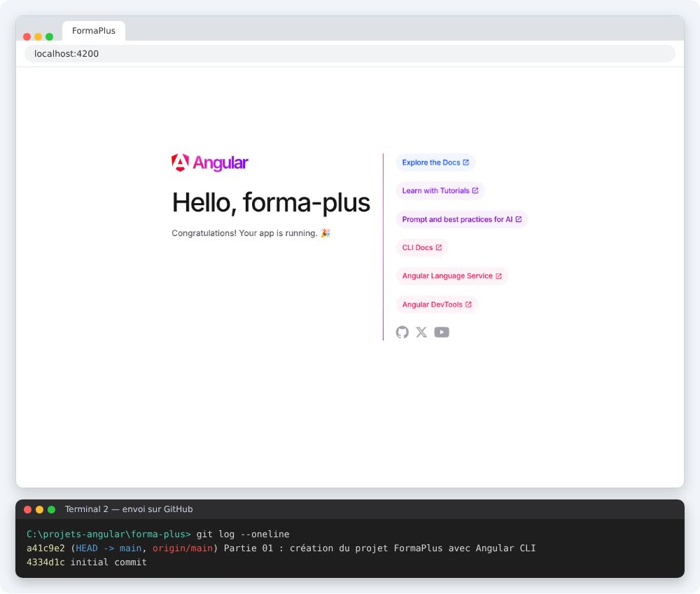Open the Learn with Tutorials link
700x594 pixels.
(440, 191)
